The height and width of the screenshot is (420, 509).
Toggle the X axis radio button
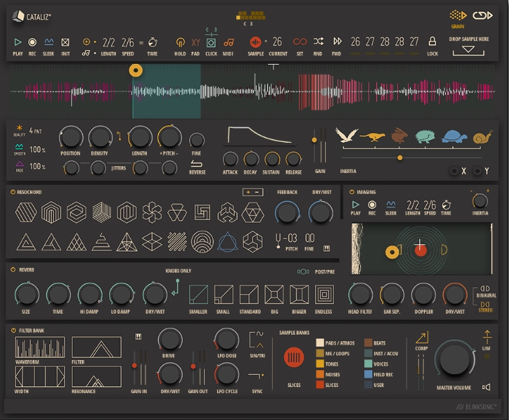454,171
